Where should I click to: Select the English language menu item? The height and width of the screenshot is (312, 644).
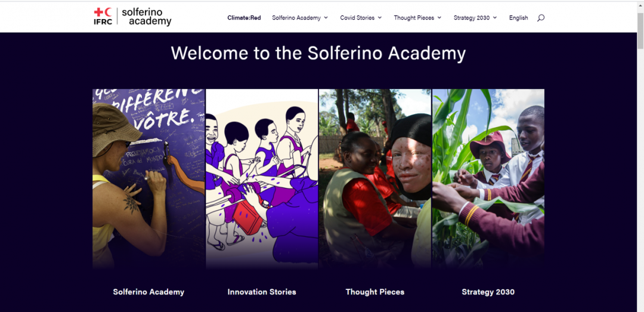click(x=518, y=18)
